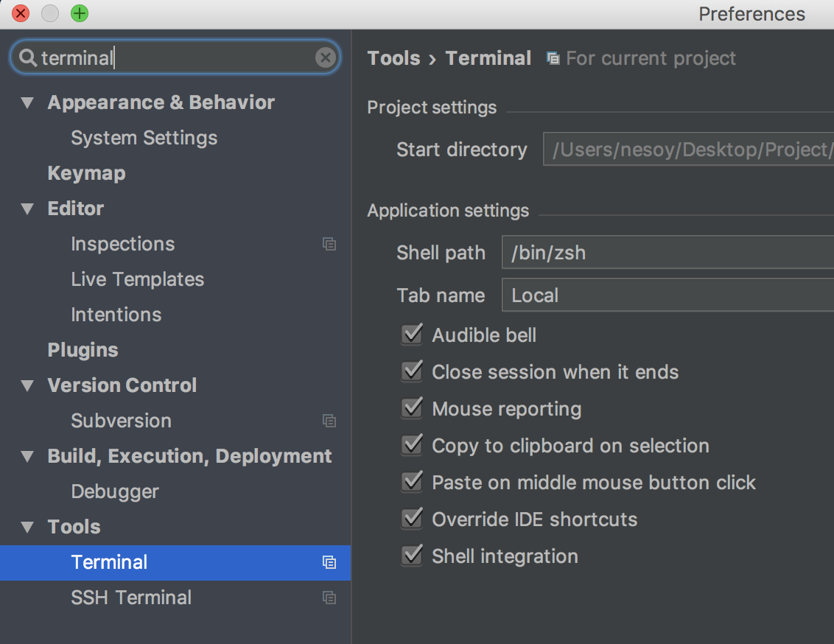The height and width of the screenshot is (644, 834).
Task: Click the magnifying glass search icon
Action: point(28,57)
